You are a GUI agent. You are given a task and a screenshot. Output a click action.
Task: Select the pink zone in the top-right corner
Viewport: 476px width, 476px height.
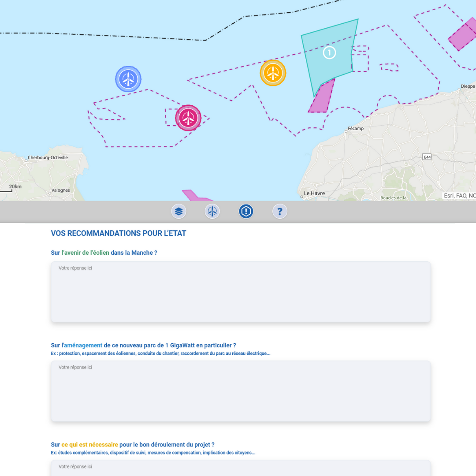[x=463, y=35]
